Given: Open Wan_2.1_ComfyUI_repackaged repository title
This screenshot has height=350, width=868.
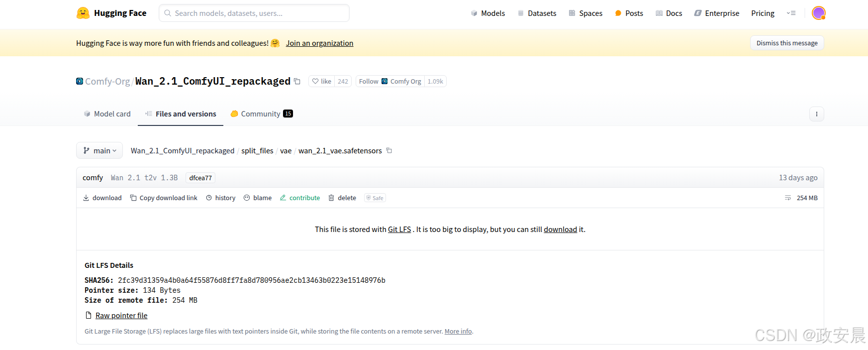Looking at the screenshot, I should click(213, 81).
